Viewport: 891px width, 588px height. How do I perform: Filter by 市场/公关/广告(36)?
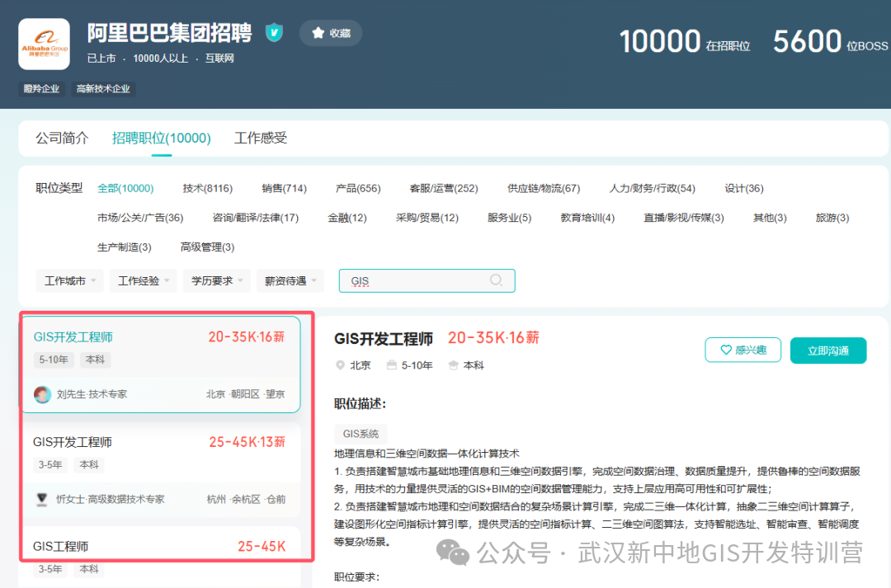tap(140, 218)
